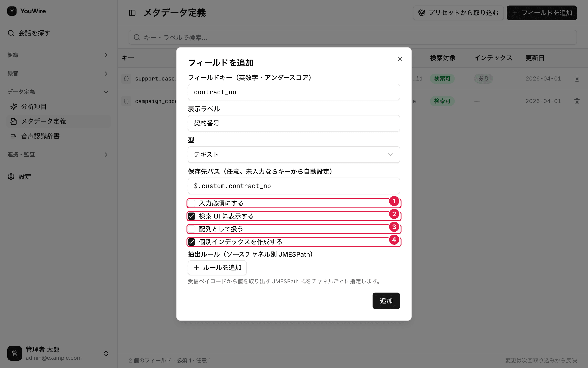Image resolution: width=588 pixels, height=368 pixels.
Task: Open 分析項目 in the sidebar
Action: tap(58, 106)
